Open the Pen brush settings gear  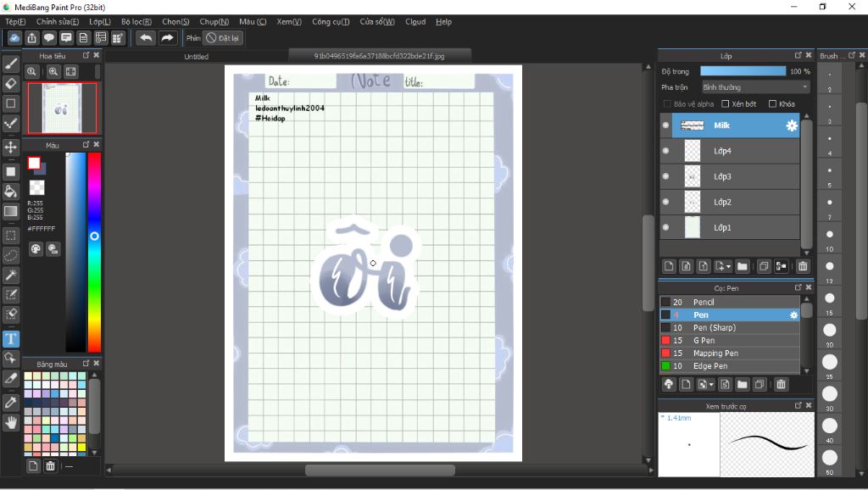793,315
